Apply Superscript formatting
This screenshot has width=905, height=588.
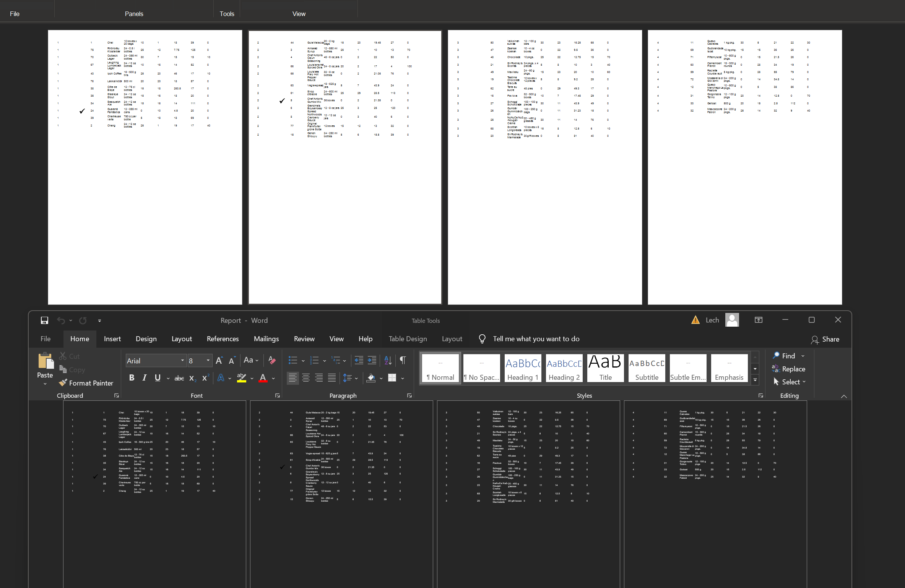tap(205, 378)
